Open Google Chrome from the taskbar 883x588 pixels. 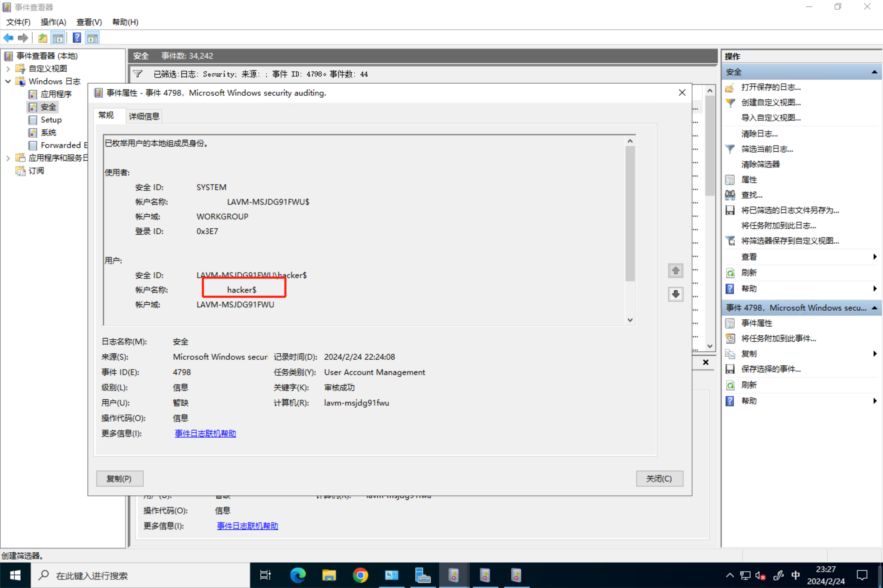(360, 575)
